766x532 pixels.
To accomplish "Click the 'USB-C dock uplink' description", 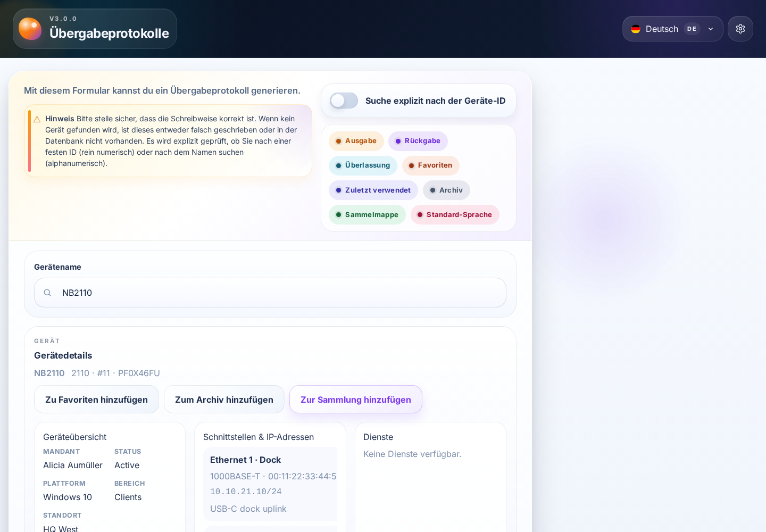I will click(x=248, y=509).
